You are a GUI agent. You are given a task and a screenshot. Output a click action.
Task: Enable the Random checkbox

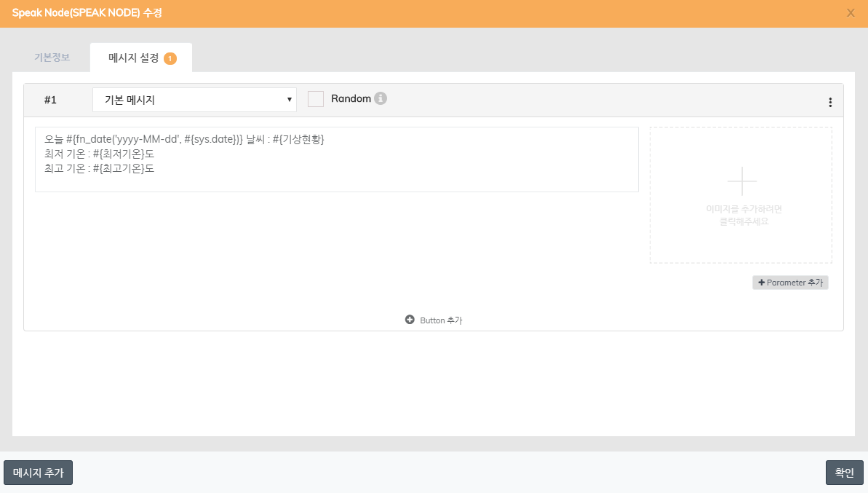coord(316,98)
